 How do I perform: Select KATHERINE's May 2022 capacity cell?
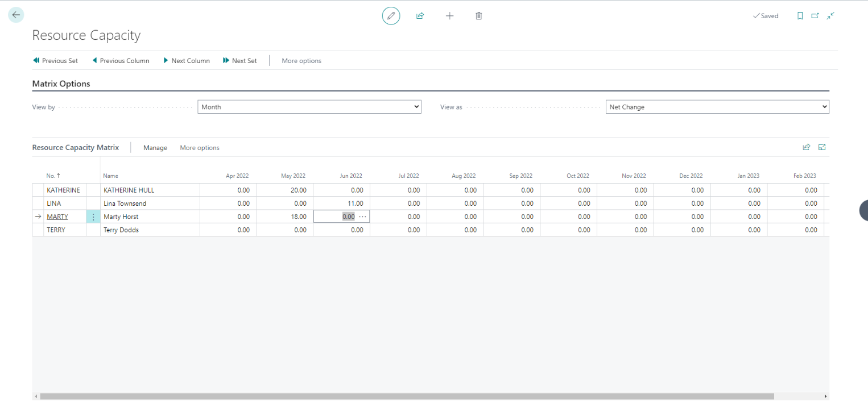tap(285, 190)
